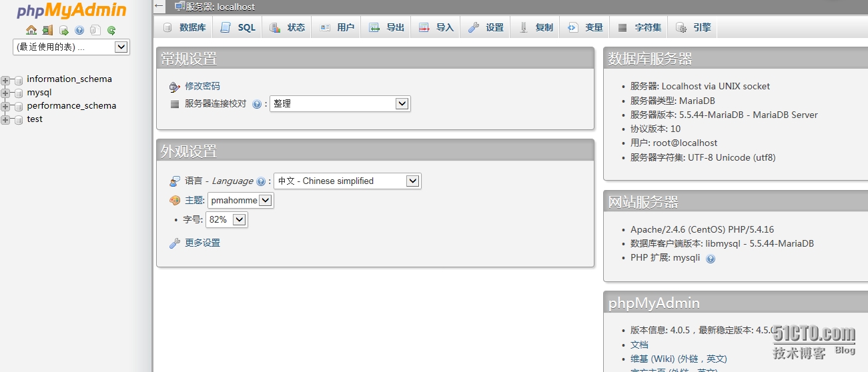Open server connection collation dropdown
868x372 pixels.
[340, 104]
